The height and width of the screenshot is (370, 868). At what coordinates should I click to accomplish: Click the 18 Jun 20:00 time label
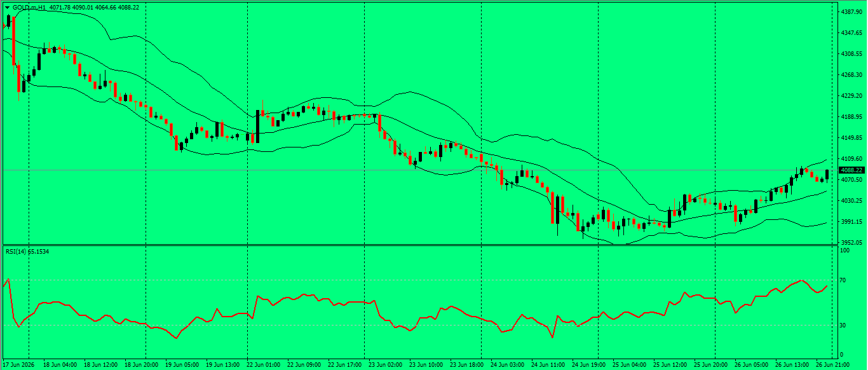(x=142, y=365)
